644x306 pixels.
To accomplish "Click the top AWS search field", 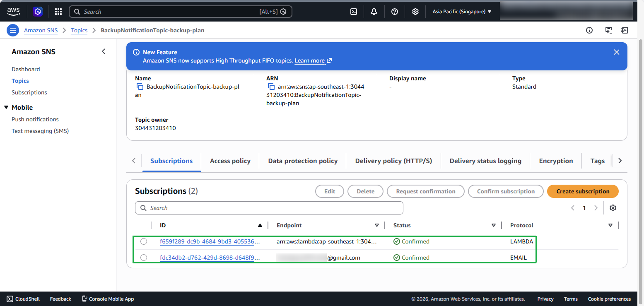I will coord(181,12).
